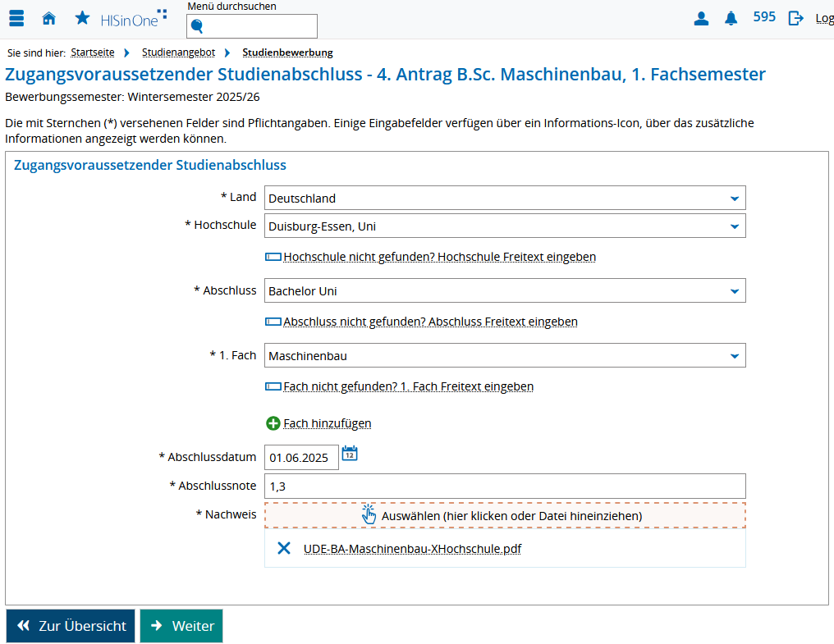This screenshot has height=644, width=834.
Task: Open notifications bell icon
Action: click(731, 19)
